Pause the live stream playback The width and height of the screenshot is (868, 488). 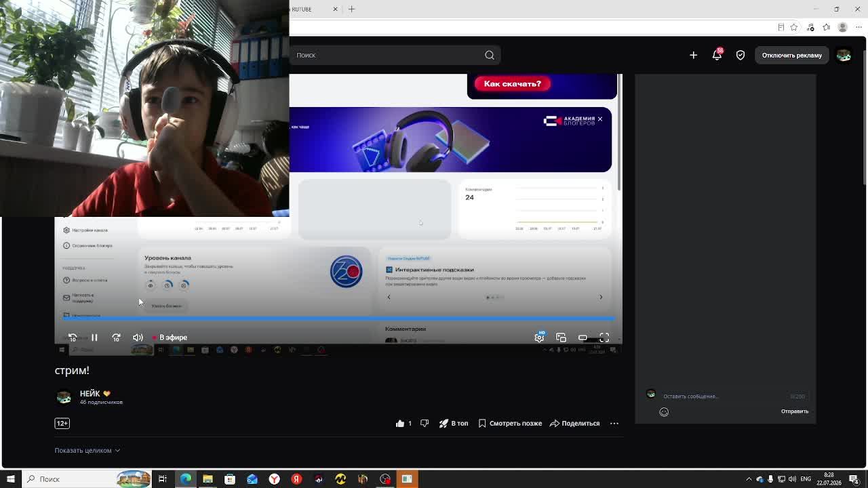tap(94, 338)
